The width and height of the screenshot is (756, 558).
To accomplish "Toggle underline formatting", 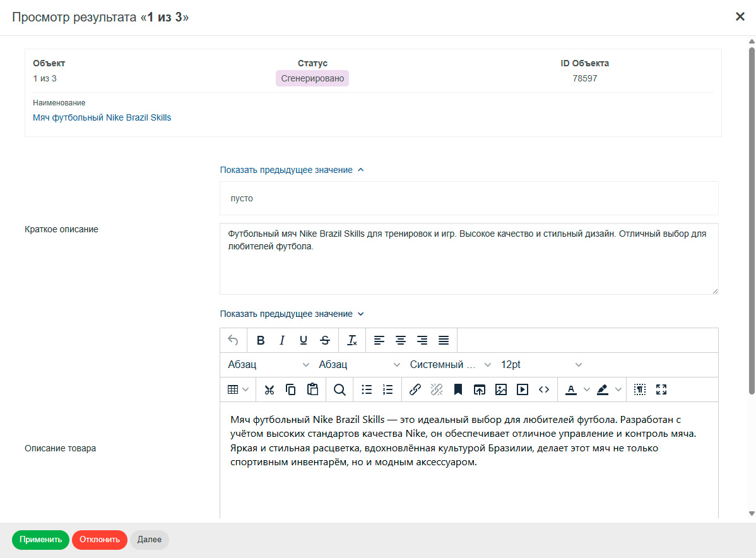I will tap(304, 340).
